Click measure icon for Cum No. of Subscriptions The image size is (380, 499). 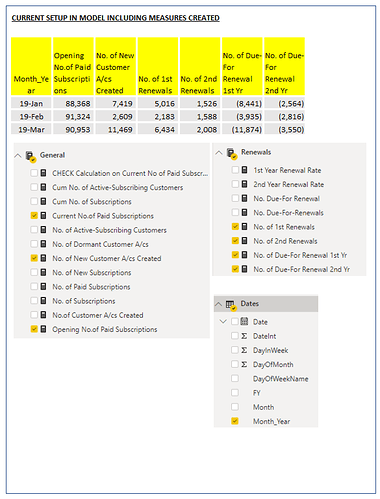point(43,201)
